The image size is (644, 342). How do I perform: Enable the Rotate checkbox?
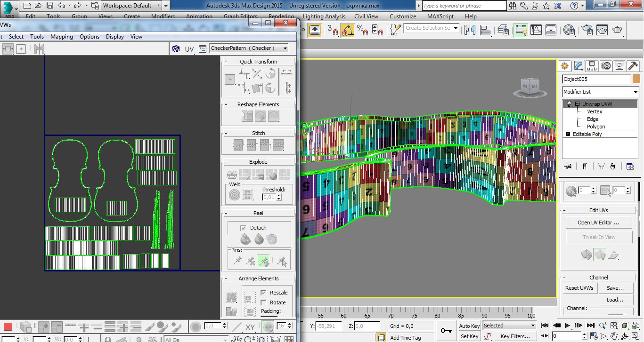tap(263, 302)
